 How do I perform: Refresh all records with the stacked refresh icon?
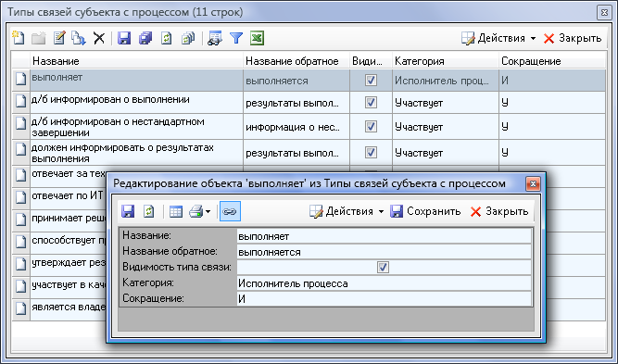(188, 38)
